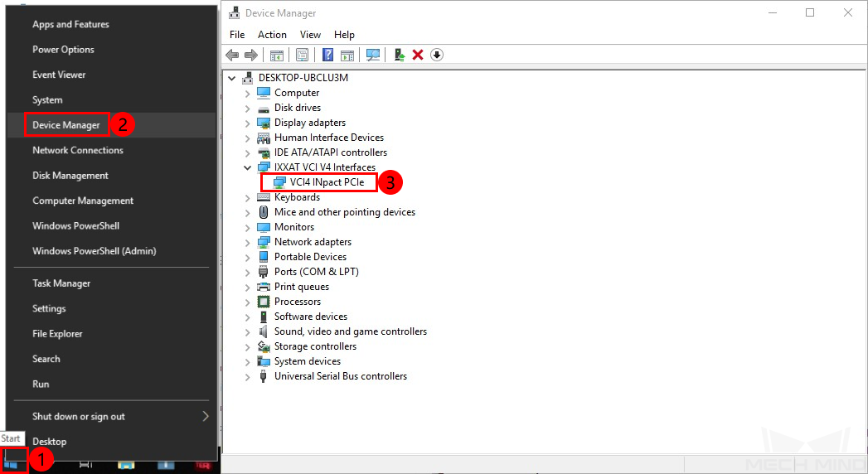Click the Processors chip icon
The height and width of the screenshot is (474, 868).
(264, 302)
